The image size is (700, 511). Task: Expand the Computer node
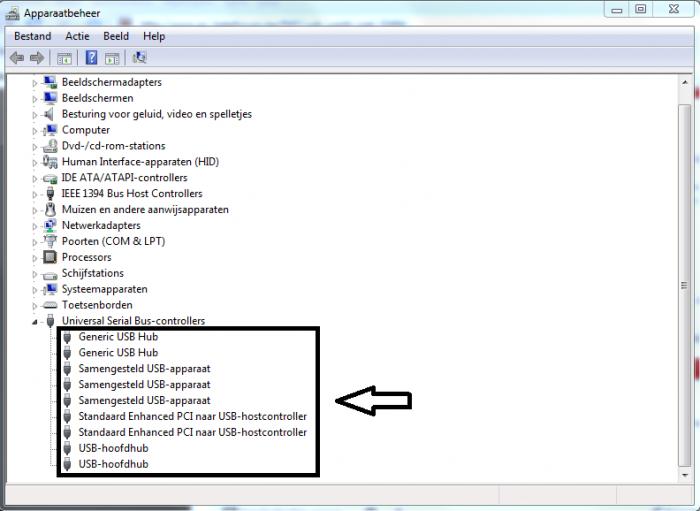[34, 131]
